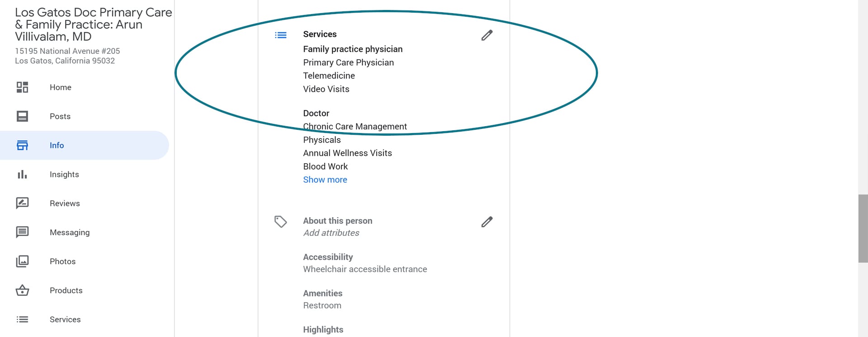Image resolution: width=868 pixels, height=337 pixels.
Task: Click the Messaging chat icon
Action: [x=22, y=232]
